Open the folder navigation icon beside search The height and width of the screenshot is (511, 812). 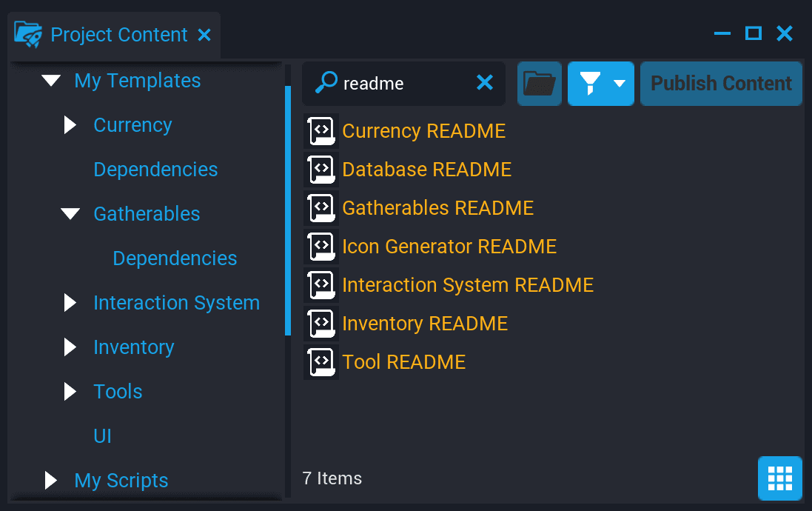pyautogui.click(x=539, y=83)
